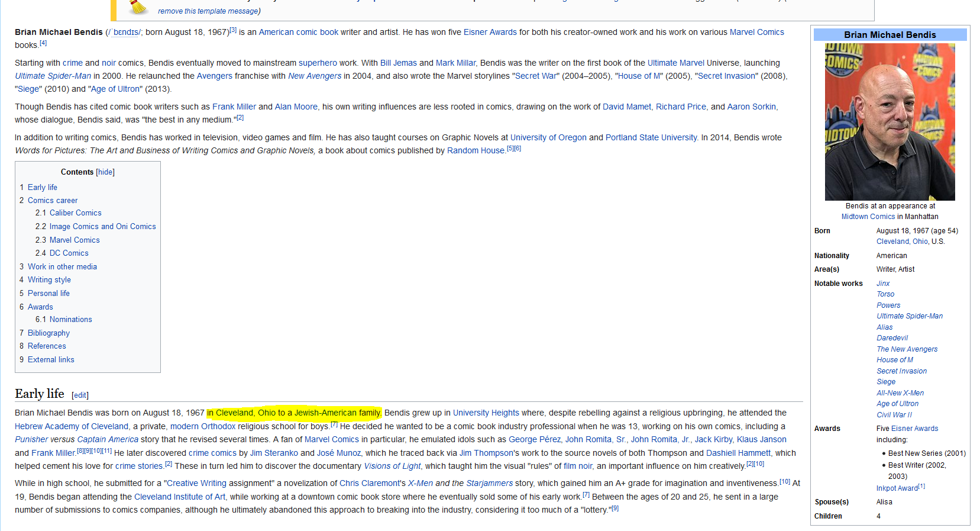Viewport: 980px width, 531px height.
Task: Open Hebrew Academy of Cleveland link
Action: [72, 427]
